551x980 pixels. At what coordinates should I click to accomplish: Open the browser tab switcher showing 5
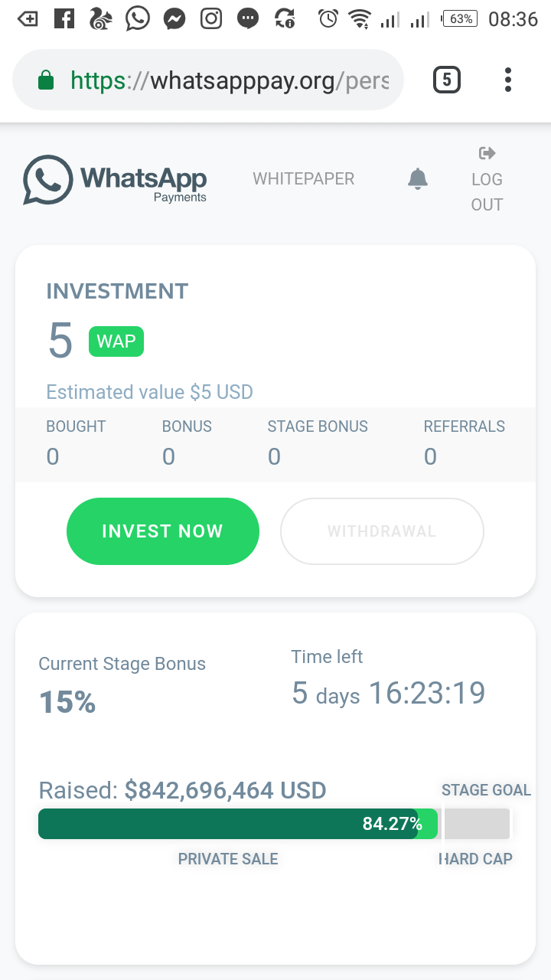coord(447,80)
